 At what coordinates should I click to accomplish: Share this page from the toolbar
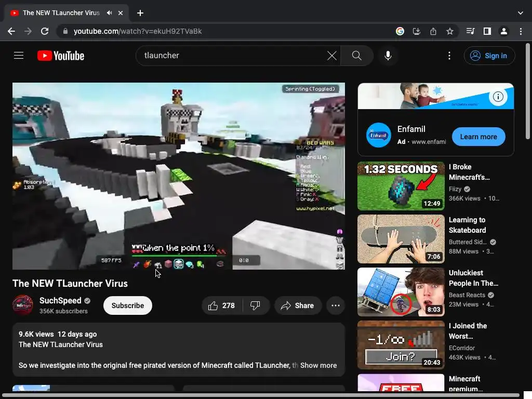point(433,31)
